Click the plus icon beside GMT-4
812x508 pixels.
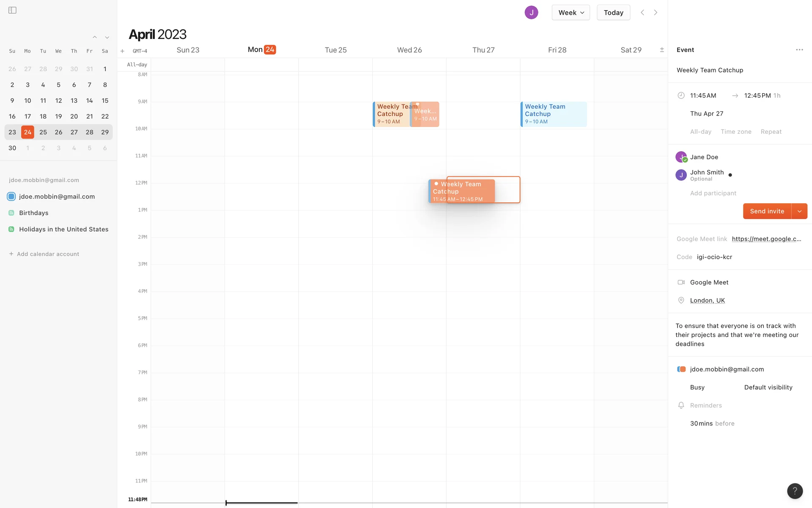point(122,51)
